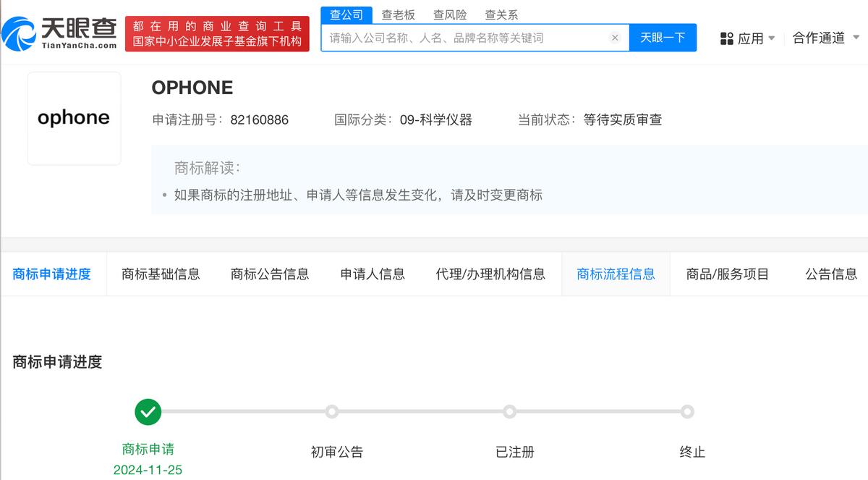This screenshot has height=480, width=868.
Task: Select the 商标解读 heading
Action: click(207, 168)
